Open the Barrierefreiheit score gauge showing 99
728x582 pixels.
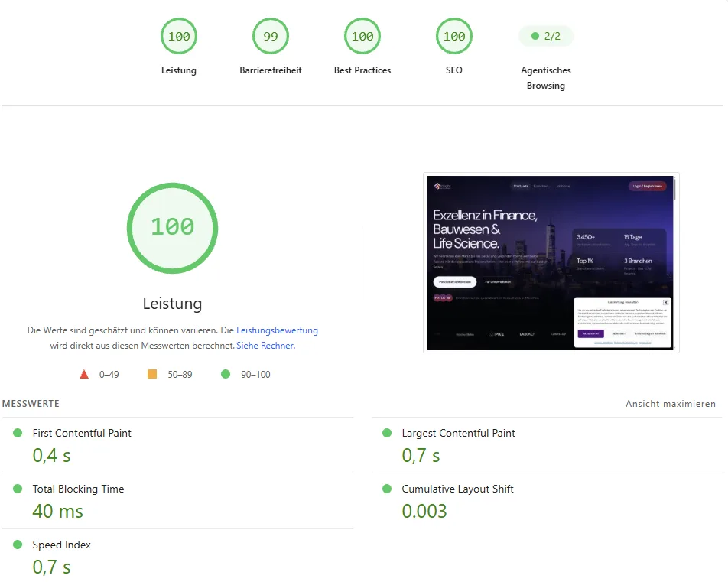[x=270, y=36]
